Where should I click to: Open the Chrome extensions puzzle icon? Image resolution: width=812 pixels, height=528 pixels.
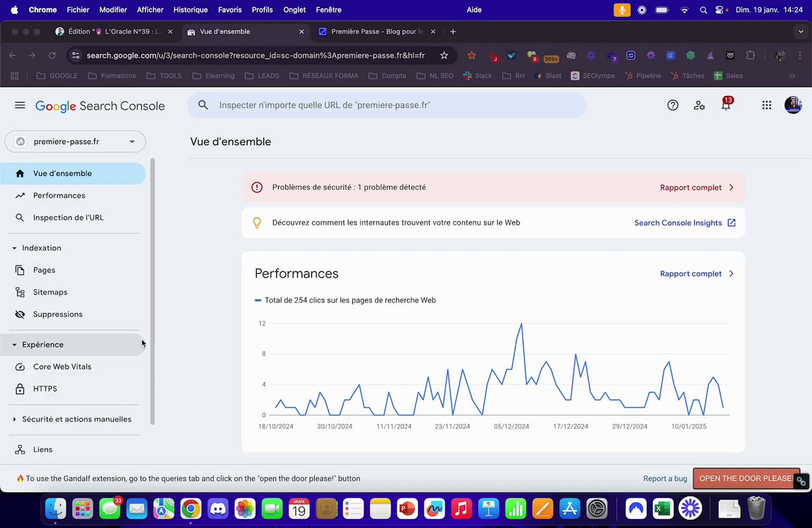click(750, 55)
